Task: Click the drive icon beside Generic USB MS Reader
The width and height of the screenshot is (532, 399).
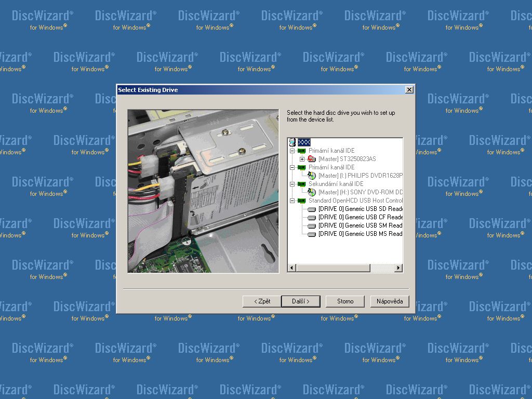Action: (x=312, y=234)
